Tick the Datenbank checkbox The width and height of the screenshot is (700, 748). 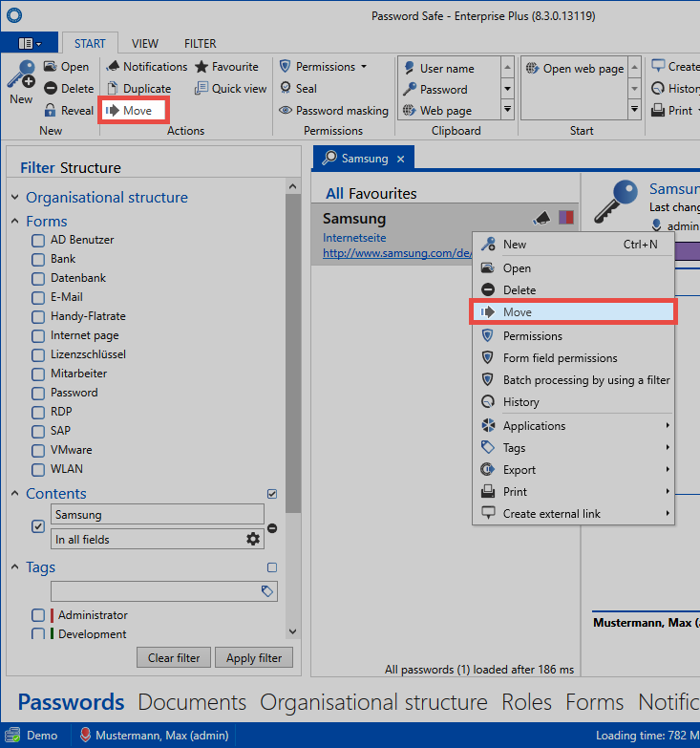click(x=38, y=278)
